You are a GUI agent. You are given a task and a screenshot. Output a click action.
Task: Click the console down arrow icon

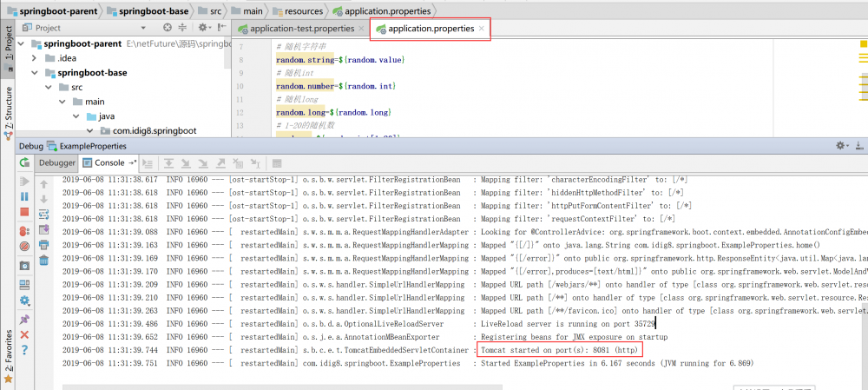43,200
